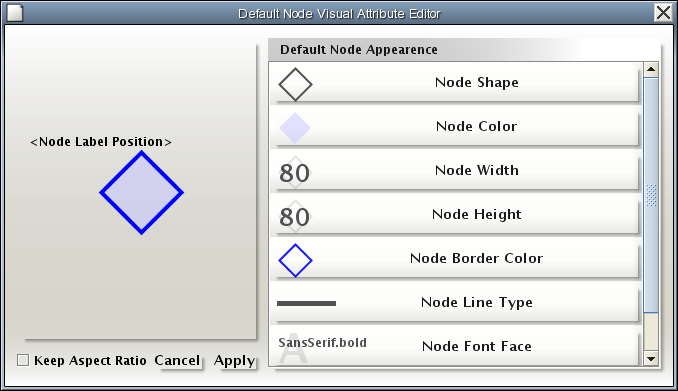Apply the default node appearance
The width and height of the screenshot is (678, 391).
coord(234,360)
